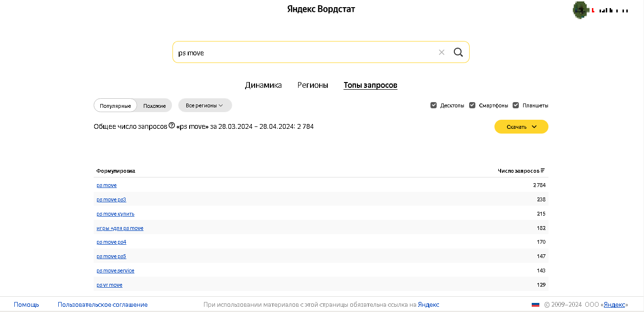Image resolution: width=644 pixels, height=312 pixels.
Task: Open the 'ps move service' query link
Action: point(116,270)
